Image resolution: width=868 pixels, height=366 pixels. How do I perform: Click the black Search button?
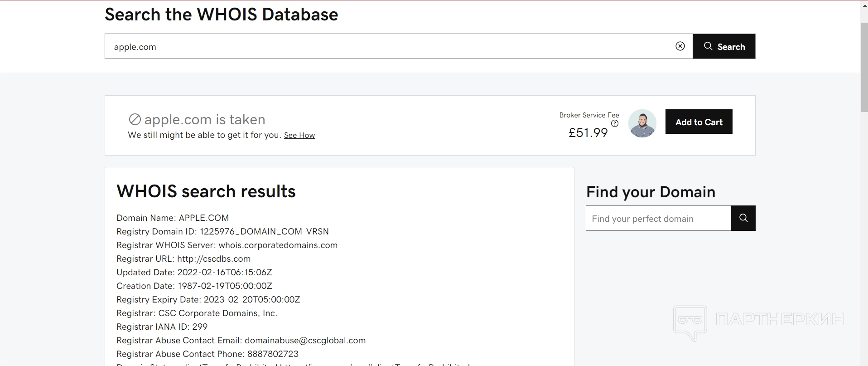click(723, 46)
